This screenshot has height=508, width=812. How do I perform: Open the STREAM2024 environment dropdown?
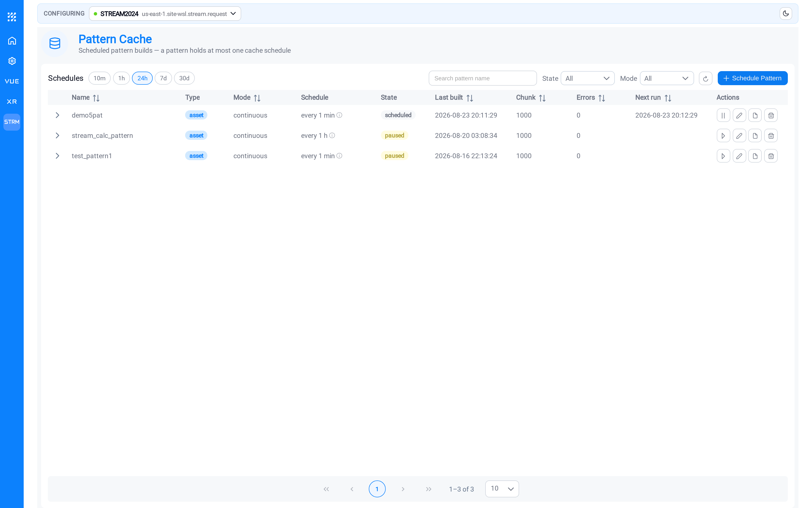coord(165,14)
